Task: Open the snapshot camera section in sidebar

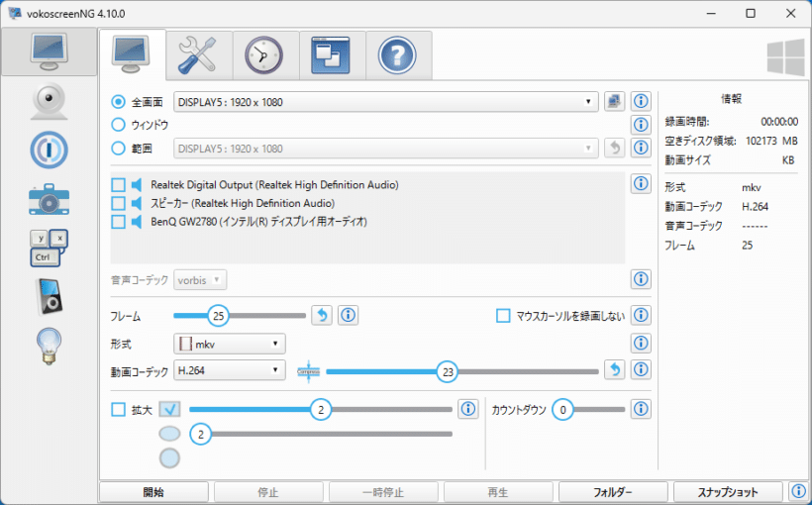Action: pyautogui.click(x=49, y=199)
